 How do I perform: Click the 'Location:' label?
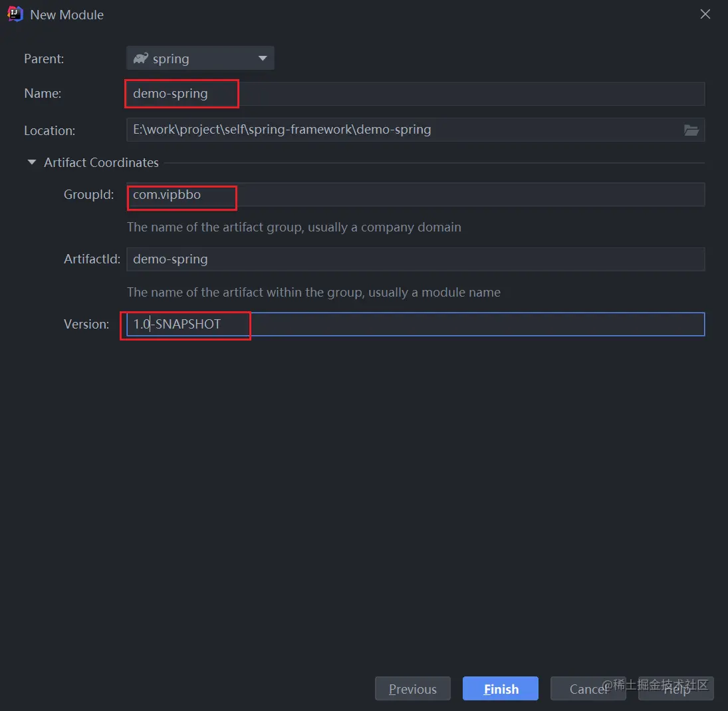point(50,130)
